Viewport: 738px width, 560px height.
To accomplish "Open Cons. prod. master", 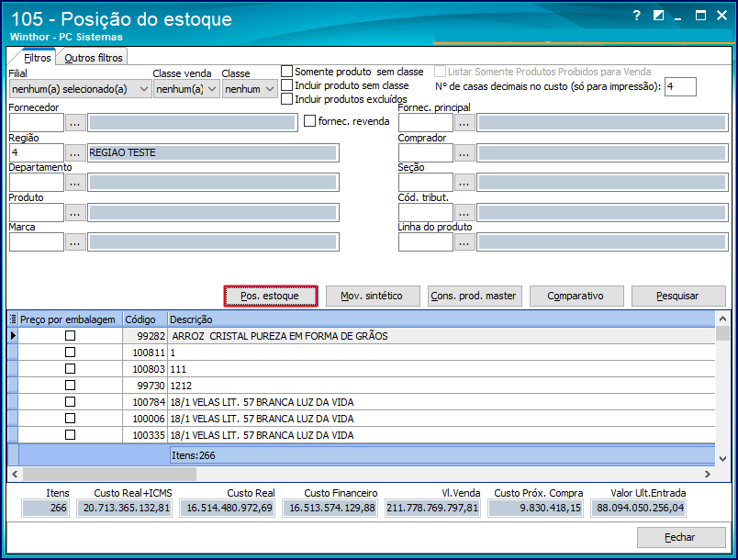I will tap(474, 296).
